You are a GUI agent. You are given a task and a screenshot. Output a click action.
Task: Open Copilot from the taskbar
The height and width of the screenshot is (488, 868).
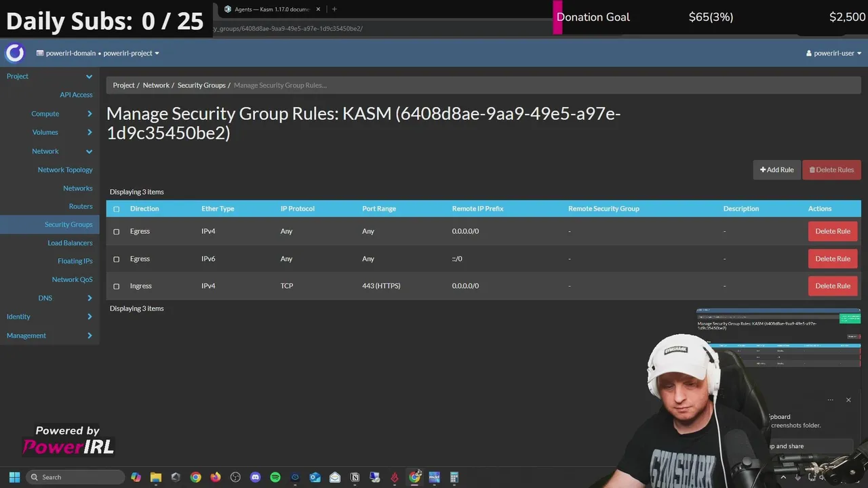pos(136,477)
